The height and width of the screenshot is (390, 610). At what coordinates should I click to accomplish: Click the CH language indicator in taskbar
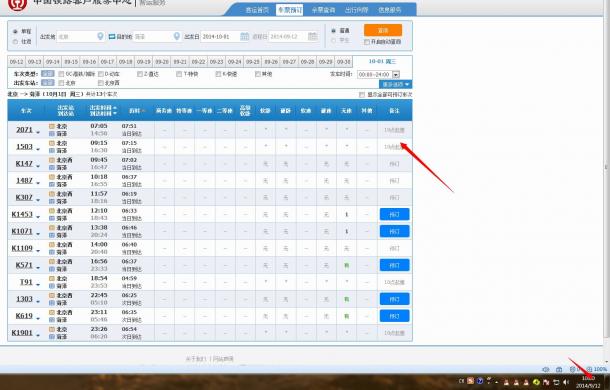(x=461, y=381)
